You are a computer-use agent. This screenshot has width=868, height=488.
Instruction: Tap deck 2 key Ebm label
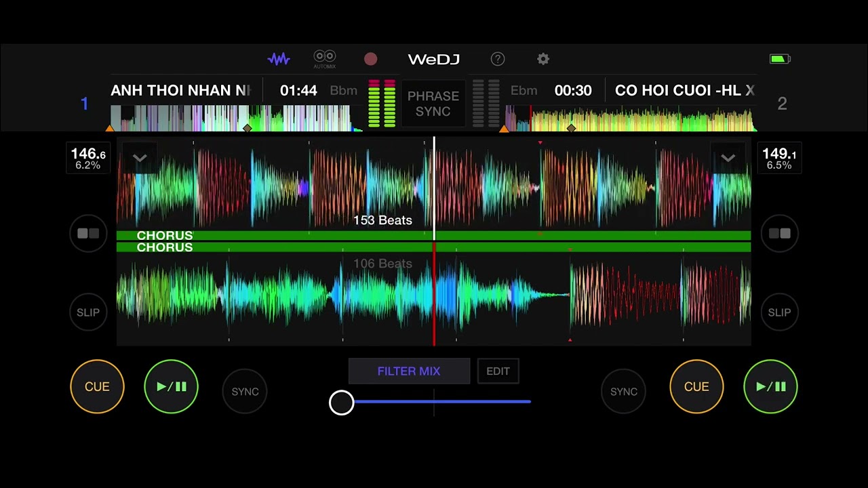coord(524,90)
